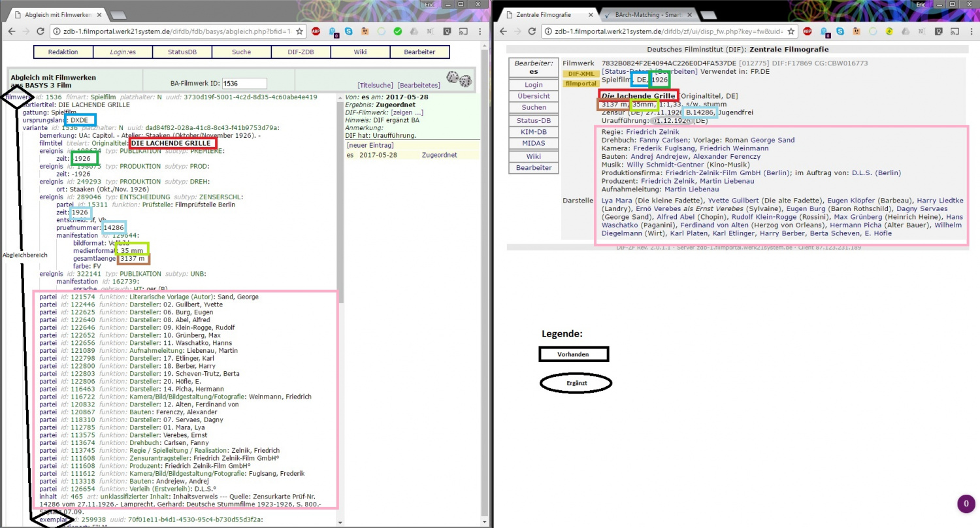Bookmark the disp_fw.php page with the star
This screenshot has height=528, width=980.
point(791,31)
